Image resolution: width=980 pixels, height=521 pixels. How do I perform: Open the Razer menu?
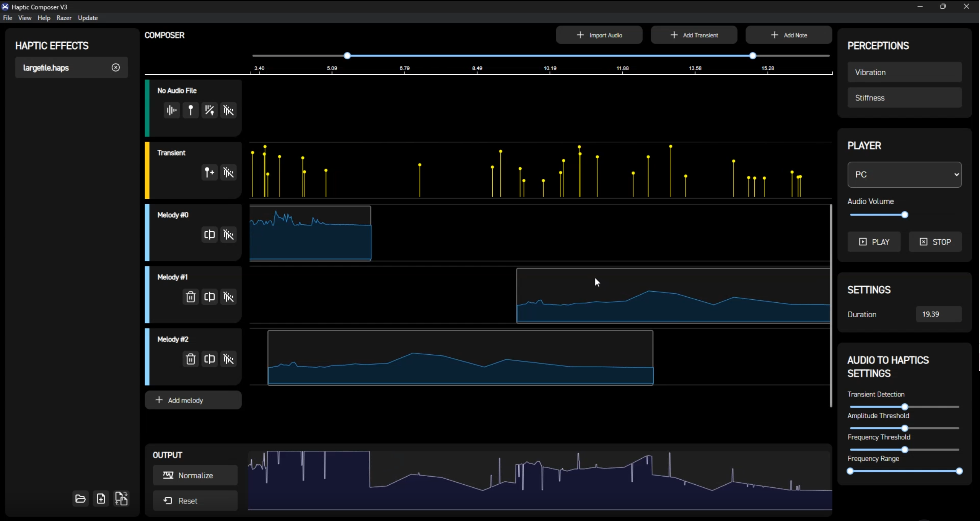(x=64, y=18)
